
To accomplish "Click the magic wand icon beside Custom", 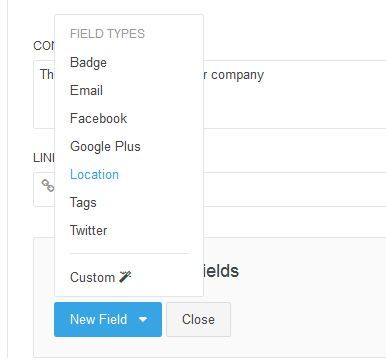I will [125, 277].
